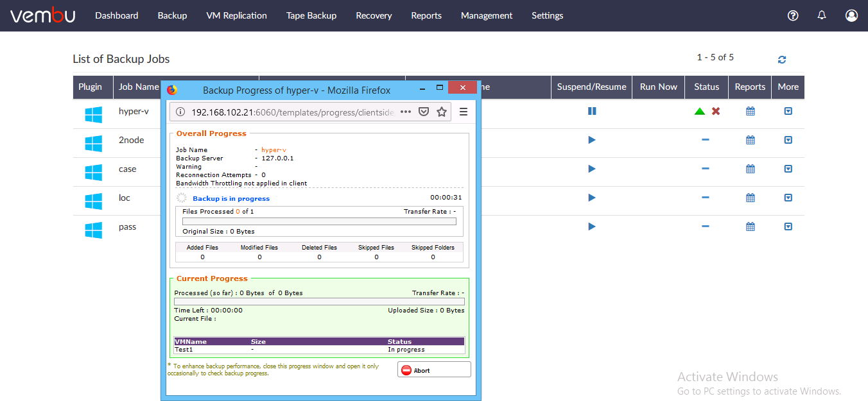Run the pass job now
The image size is (868, 401).
click(592, 226)
